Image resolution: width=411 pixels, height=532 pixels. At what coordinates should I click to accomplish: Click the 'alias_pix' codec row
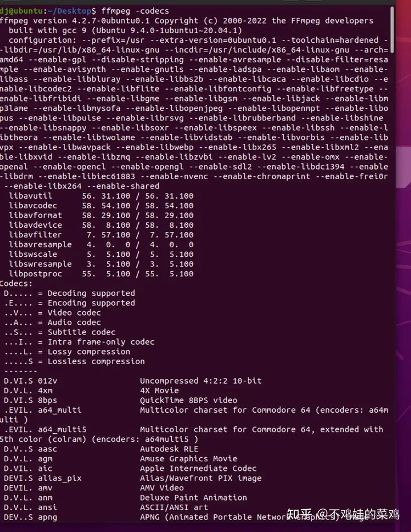132,478
